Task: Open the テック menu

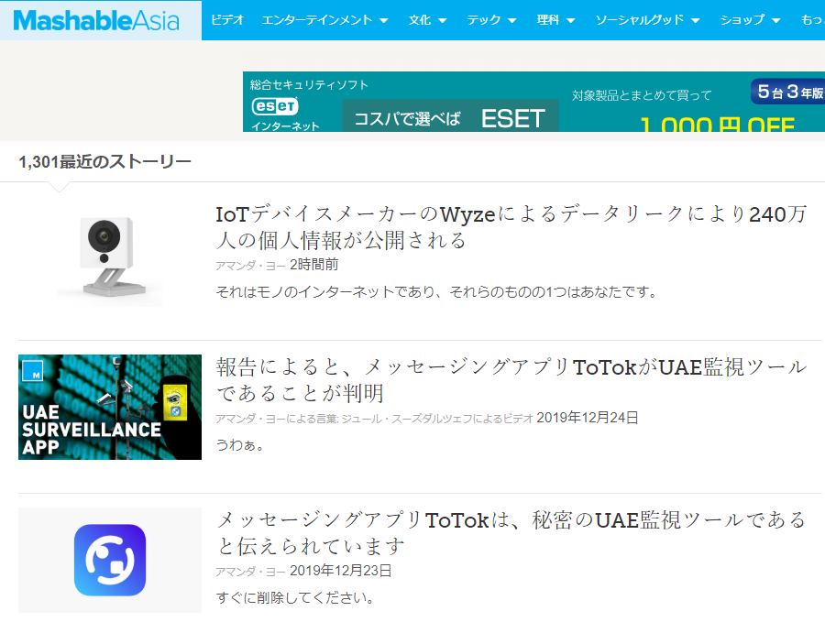Action: (483, 20)
